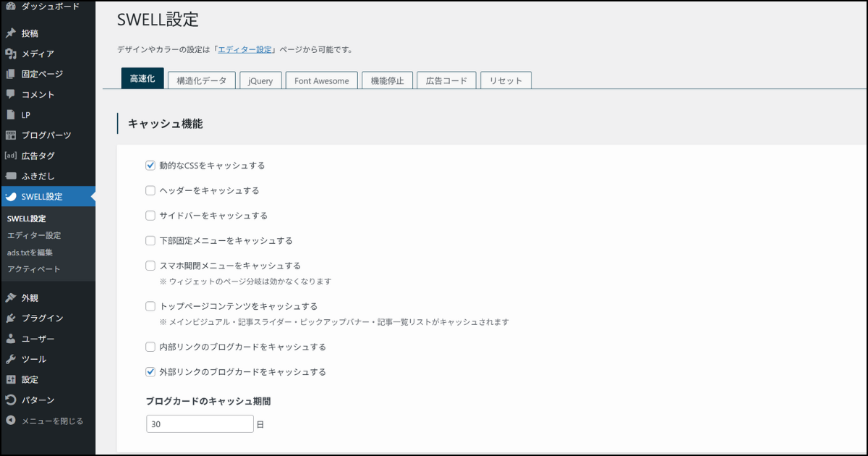The height and width of the screenshot is (456, 868).
Task: Enable ヘッダーをキャッシュする checkbox
Action: click(150, 190)
